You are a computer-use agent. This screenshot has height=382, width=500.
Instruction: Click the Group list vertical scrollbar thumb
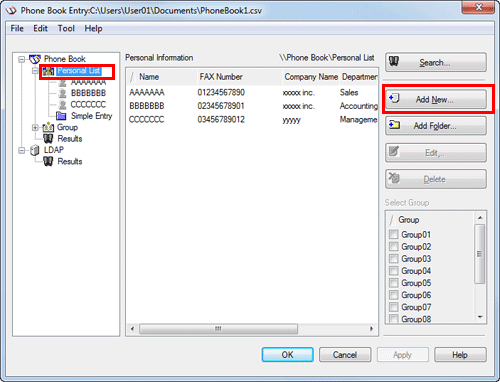click(x=480, y=254)
